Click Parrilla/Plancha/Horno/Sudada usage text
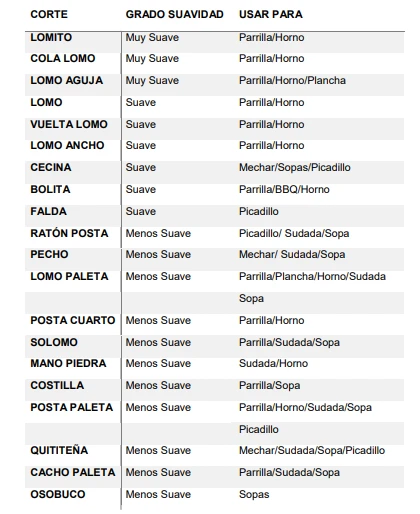 312,276
